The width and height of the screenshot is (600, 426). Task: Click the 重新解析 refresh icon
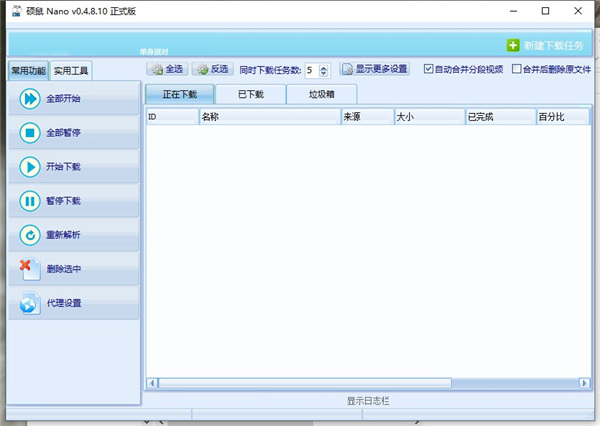(x=30, y=235)
